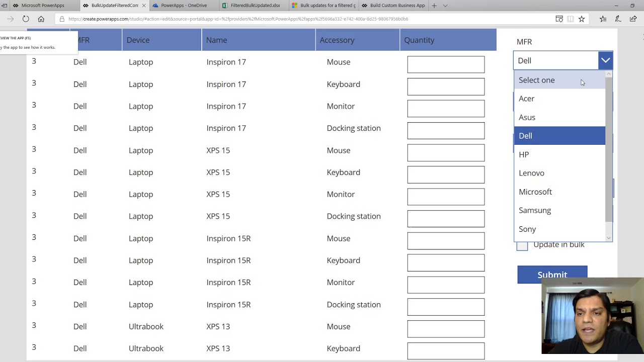Open the favorites hub icon

tap(603, 19)
